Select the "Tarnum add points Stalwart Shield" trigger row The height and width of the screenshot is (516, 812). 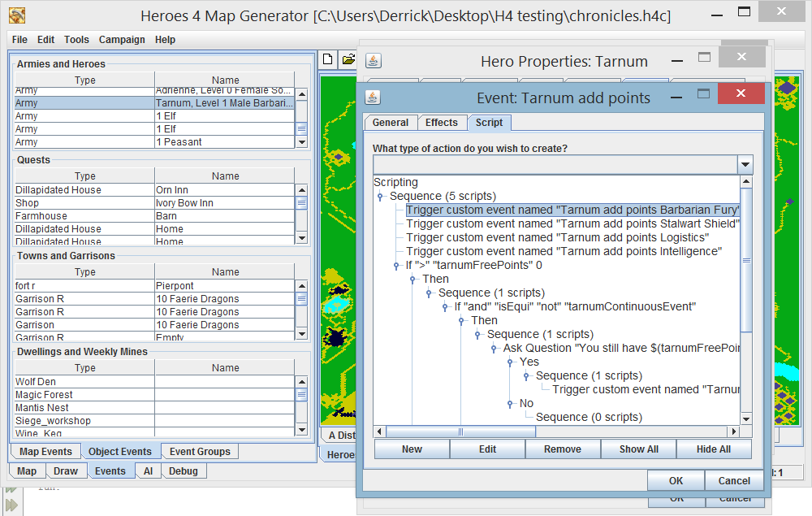(572, 223)
